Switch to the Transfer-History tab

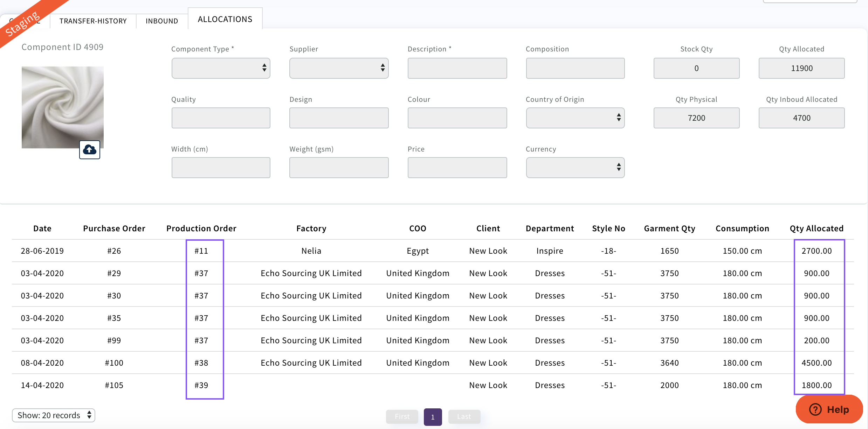[x=93, y=21]
